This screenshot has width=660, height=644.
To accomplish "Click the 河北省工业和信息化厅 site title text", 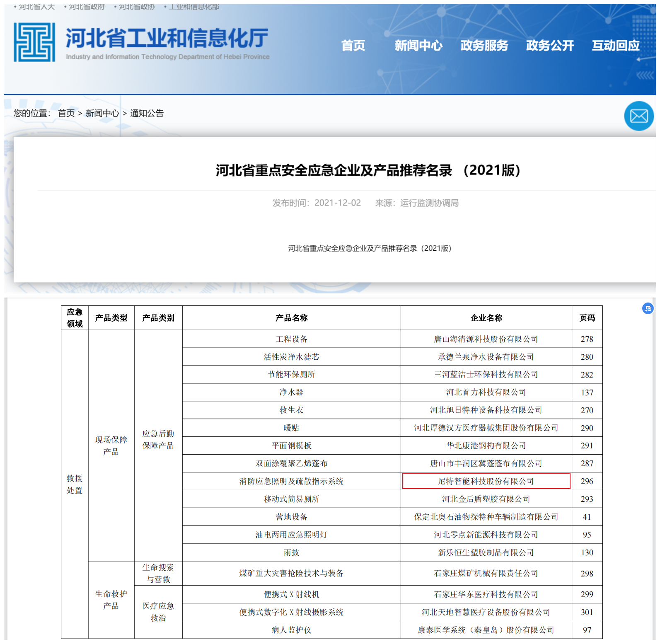I will tap(167, 38).
